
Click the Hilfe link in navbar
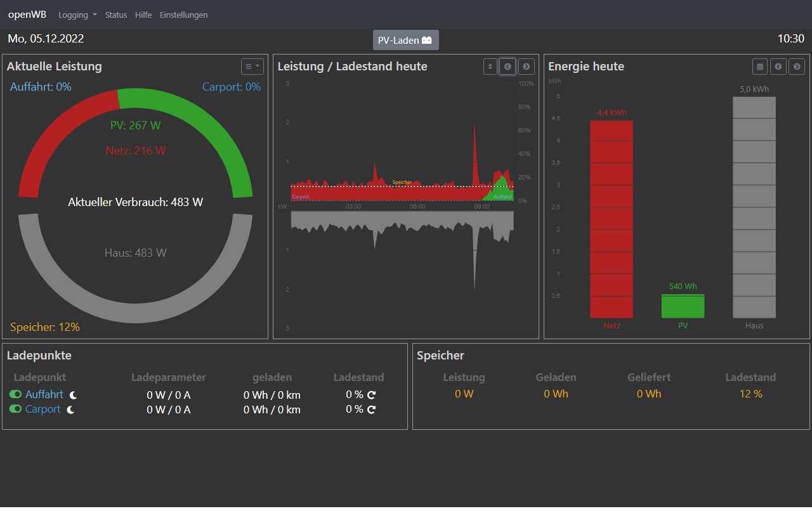coord(143,15)
